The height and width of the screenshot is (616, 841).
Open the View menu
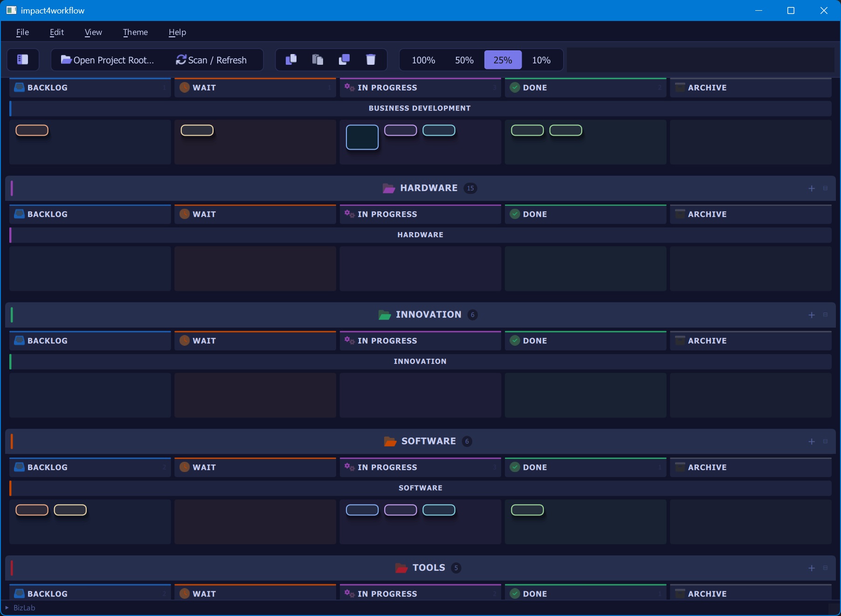pyautogui.click(x=93, y=32)
